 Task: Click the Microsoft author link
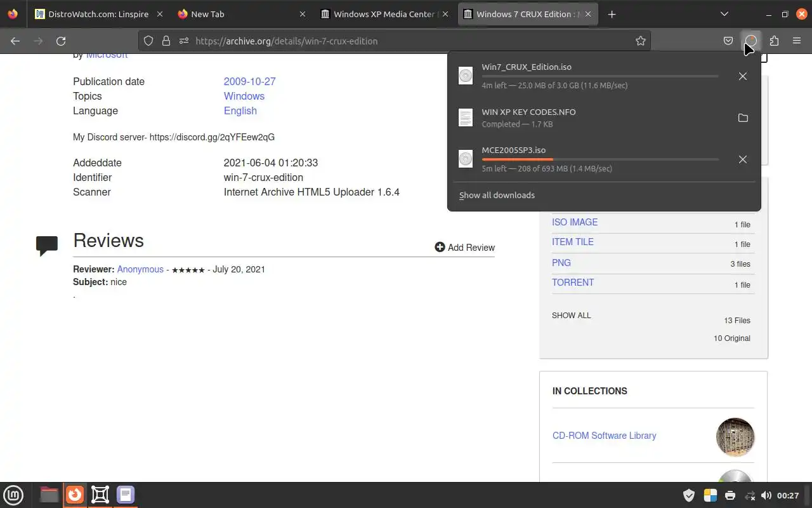(107, 56)
